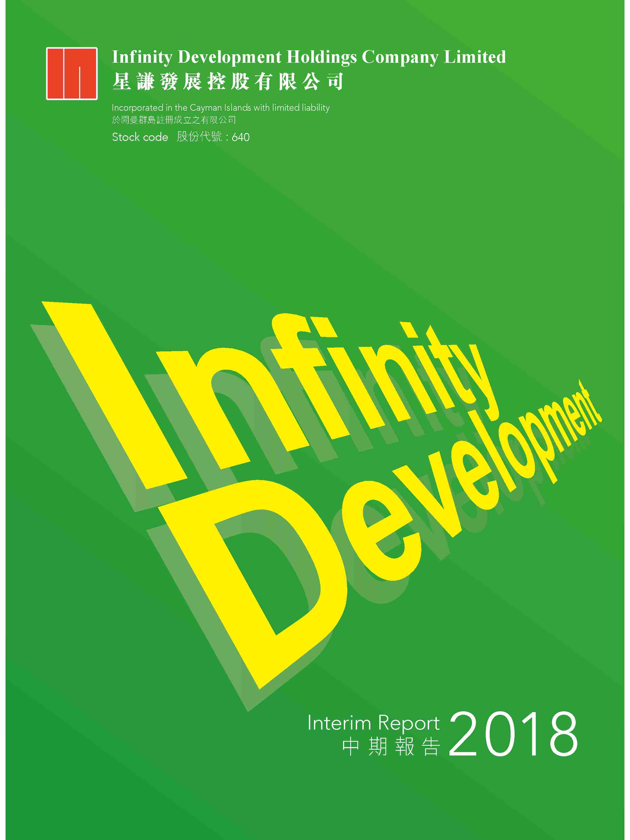Click the word Development in company title
This screenshot has height=840, width=630.
tap(229, 57)
